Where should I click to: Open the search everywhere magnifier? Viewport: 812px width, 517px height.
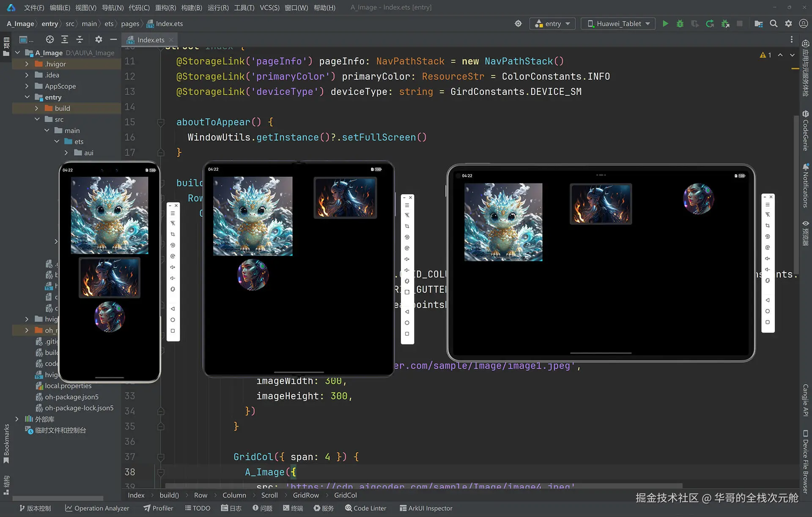(x=774, y=24)
